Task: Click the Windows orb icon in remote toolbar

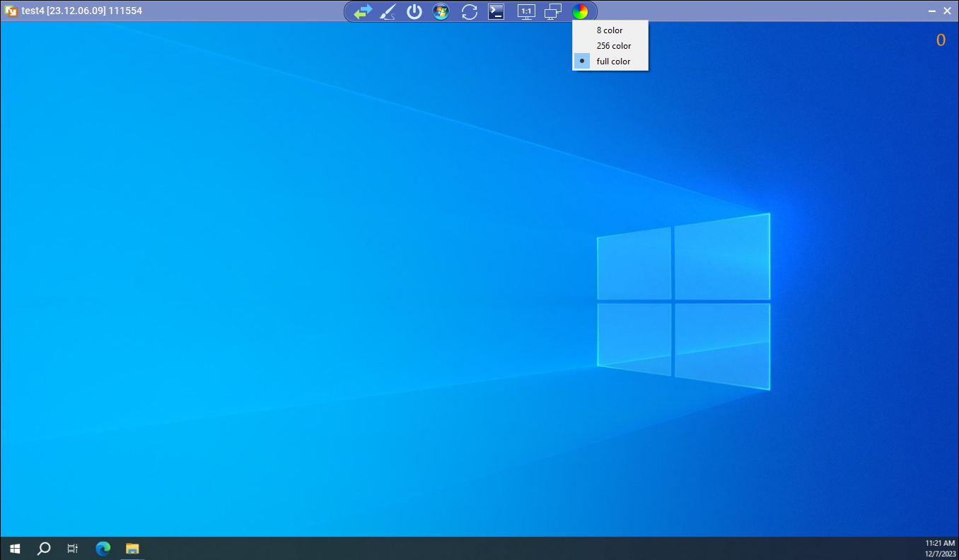Action: [x=441, y=11]
